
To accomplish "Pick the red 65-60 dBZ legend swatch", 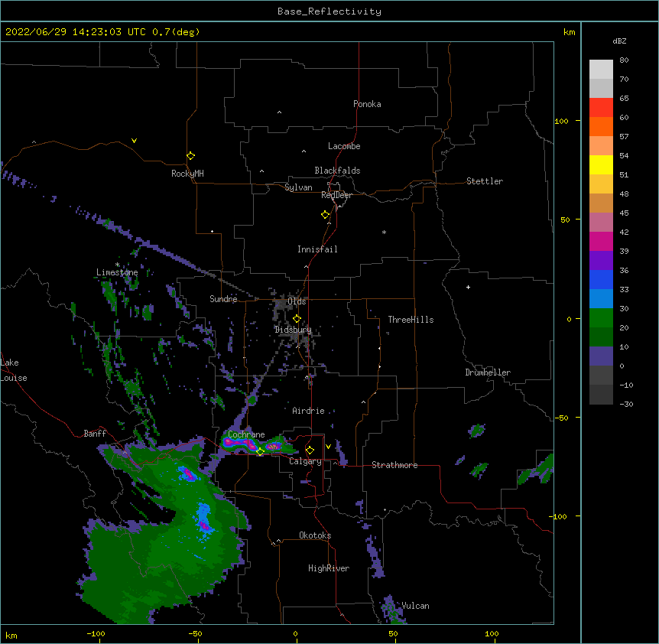I will pyautogui.click(x=601, y=108).
